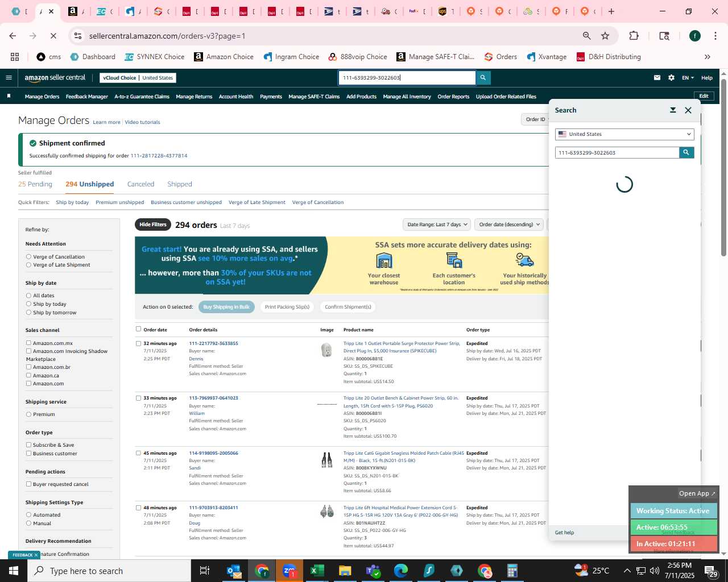Viewport: 728px width, 582px height.
Task: Select the Verge of Cancellation radio option
Action: (28, 257)
